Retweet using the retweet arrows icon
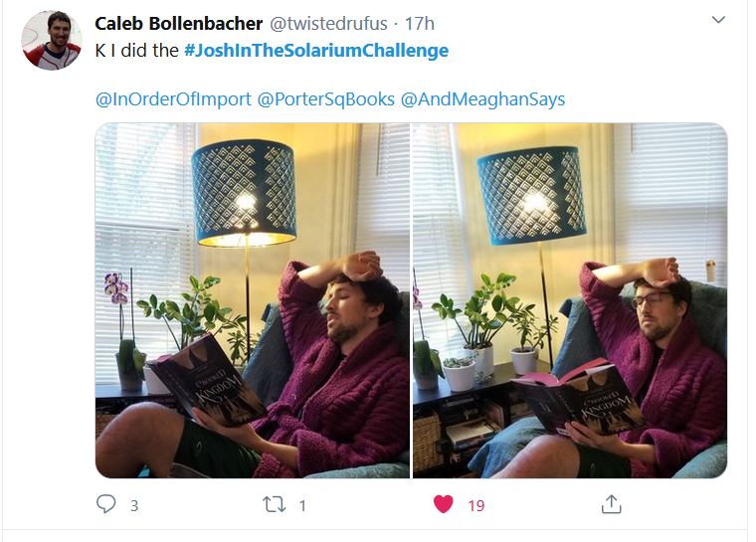This screenshot has height=542, width=756. (274, 504)
